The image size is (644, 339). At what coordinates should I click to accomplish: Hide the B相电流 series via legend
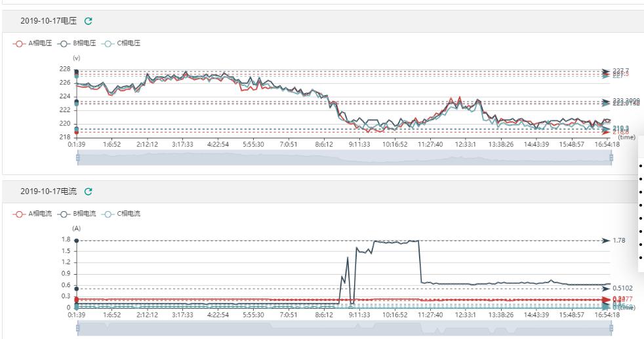click(79, 214)
